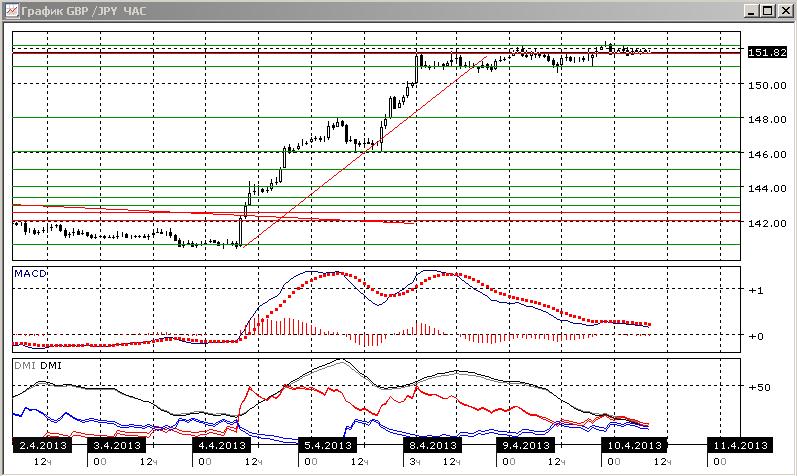
Task: Click the current price label 151.82
Action: click(x=767, y=52)
